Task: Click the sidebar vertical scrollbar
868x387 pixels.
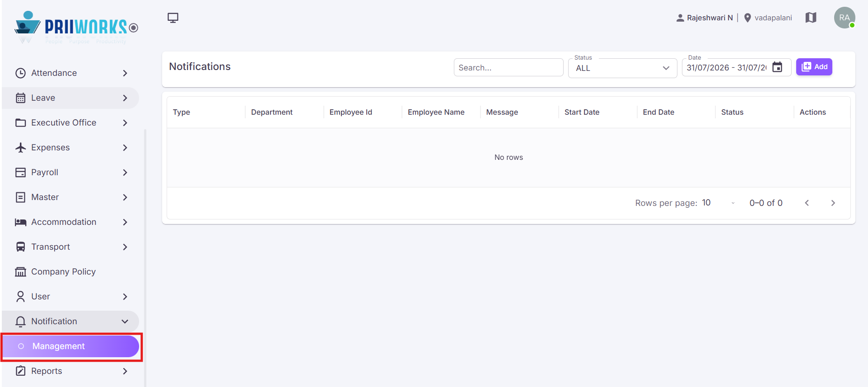Action: (145, 257)
